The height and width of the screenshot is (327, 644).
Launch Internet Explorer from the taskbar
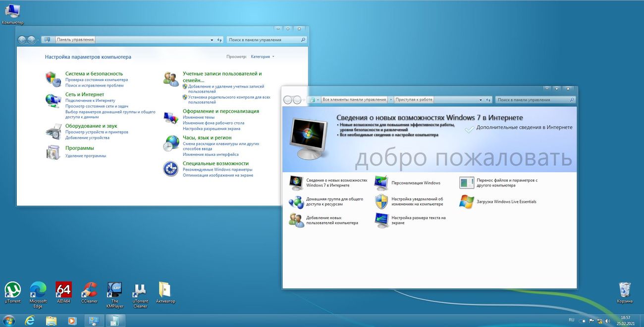[x=30, y=321]
